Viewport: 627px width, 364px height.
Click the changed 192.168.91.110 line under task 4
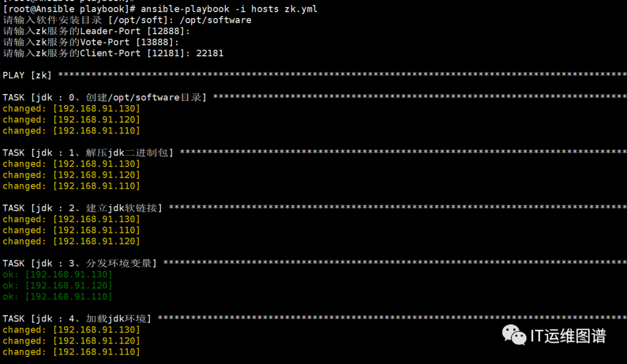[x=71, y=352]
